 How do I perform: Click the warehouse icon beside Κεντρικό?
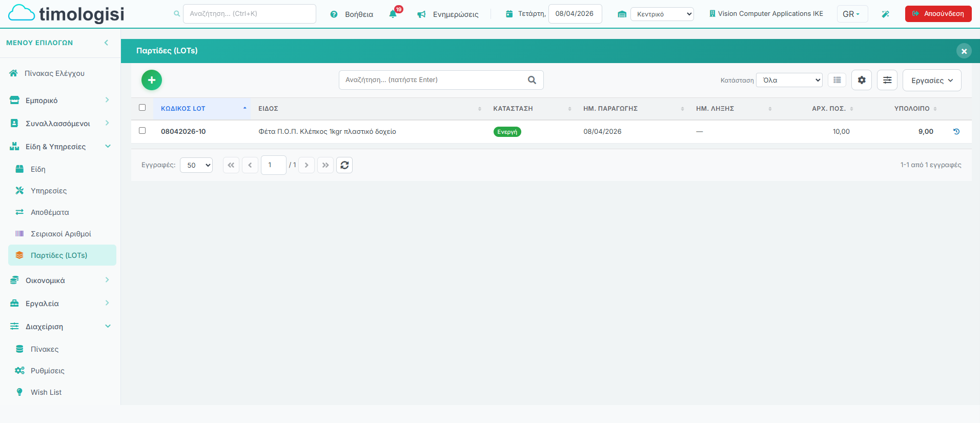pyautogui.click(x=622, y=14)
